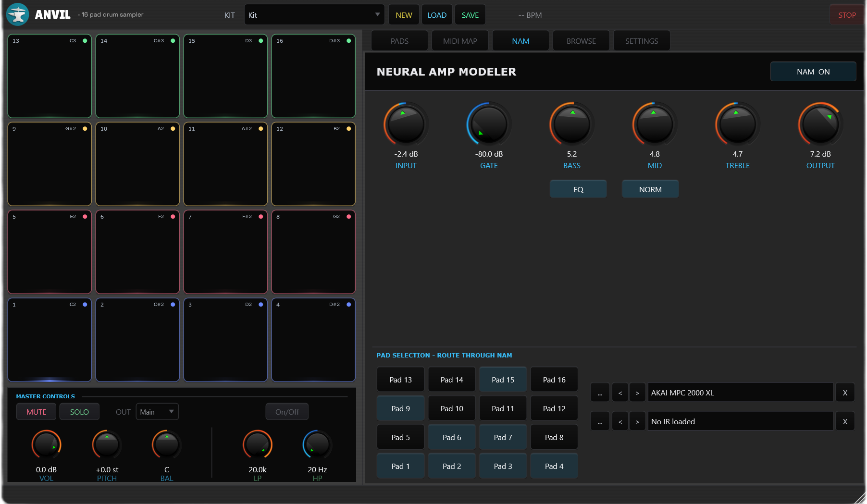Toggle Pad 12 NAM routing
Image resolution: width=867 pixels, height=504 pixels.
coord(554,408)
